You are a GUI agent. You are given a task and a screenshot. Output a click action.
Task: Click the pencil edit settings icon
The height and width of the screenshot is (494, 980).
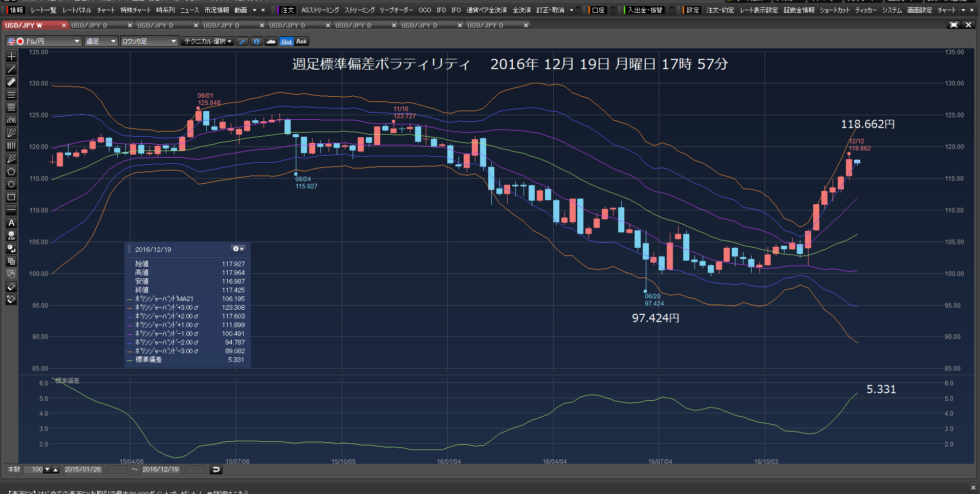coord(243,41)
